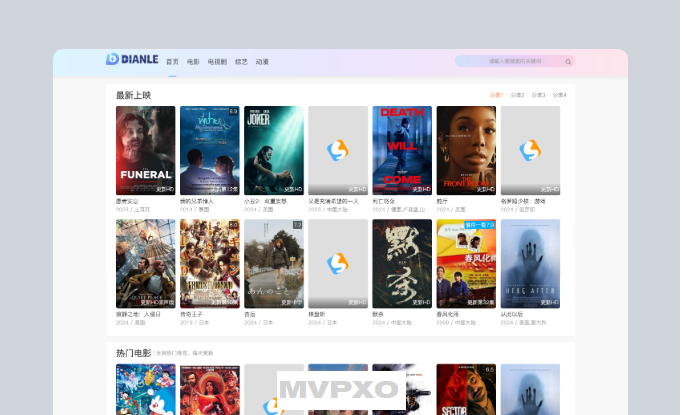This screenshot has height=415, width=683.
Task: Click the 传奇王子 title link
Action: click(x=191, y=314)
